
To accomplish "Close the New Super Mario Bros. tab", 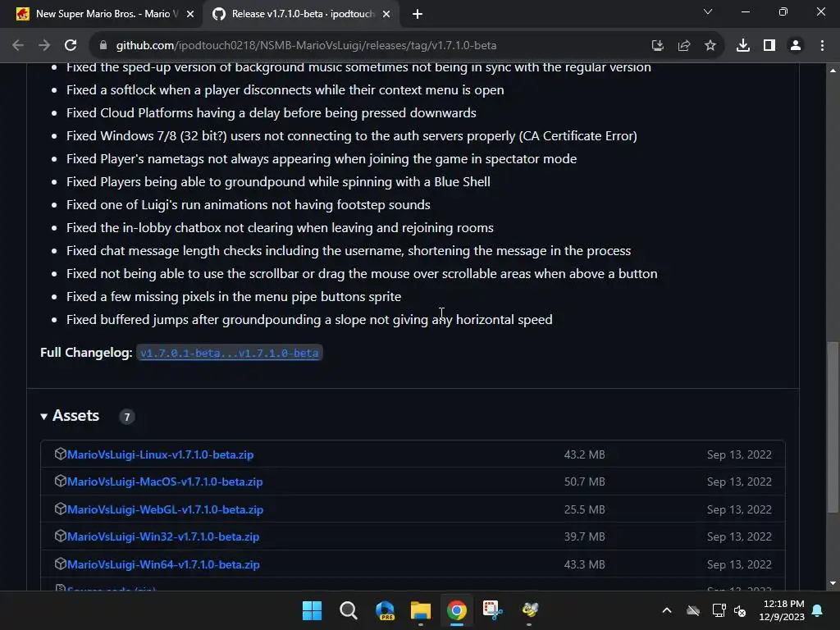I will coord(190,14).
